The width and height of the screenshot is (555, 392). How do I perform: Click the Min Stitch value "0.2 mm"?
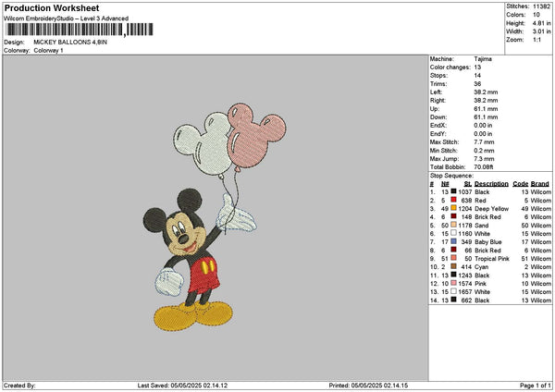click(484, 151)
